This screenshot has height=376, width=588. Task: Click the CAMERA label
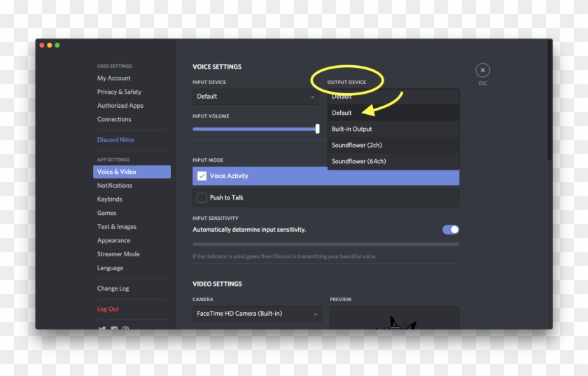tap(203, 300)
